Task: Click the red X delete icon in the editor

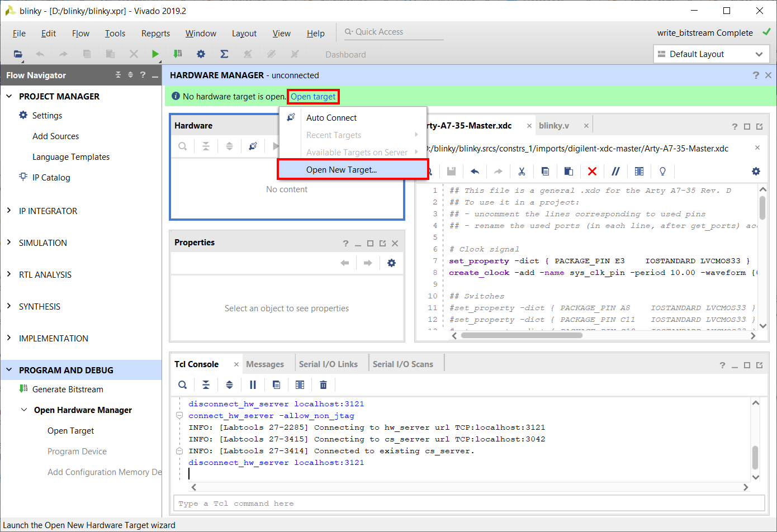Action: click(x=592, y=171)
